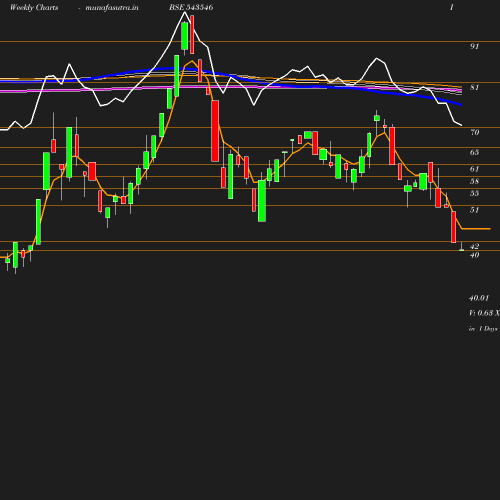Click the price axis label 51
Screen dimensions: 500x500
point(474,210)
